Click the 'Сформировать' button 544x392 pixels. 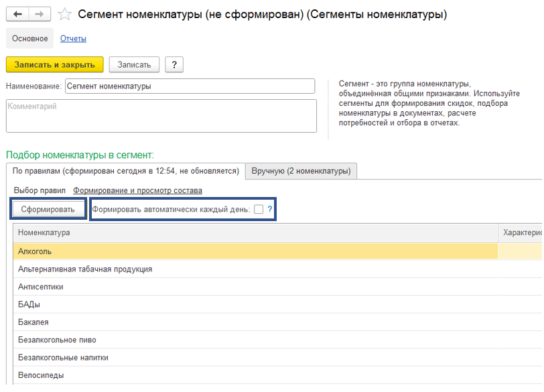pos(48,209)
